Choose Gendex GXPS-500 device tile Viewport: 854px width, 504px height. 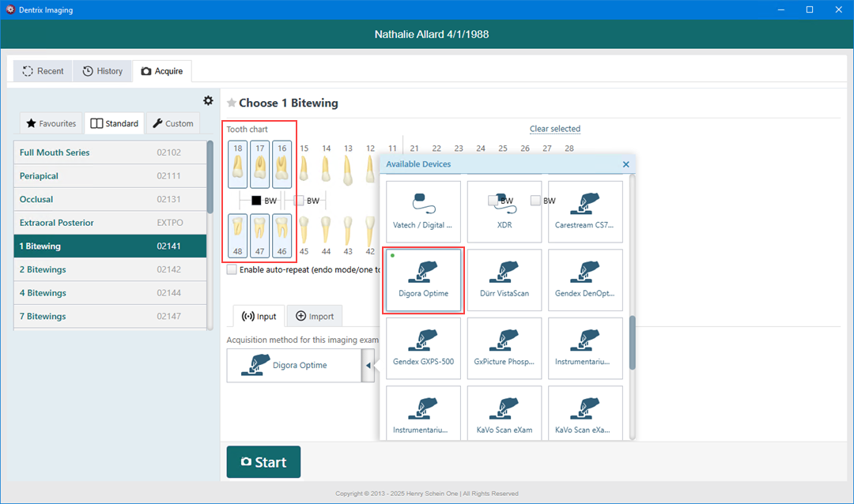pos(423,346)
